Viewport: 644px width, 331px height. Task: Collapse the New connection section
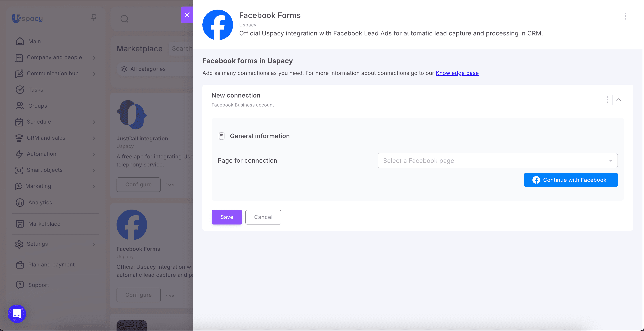(619, 100)
